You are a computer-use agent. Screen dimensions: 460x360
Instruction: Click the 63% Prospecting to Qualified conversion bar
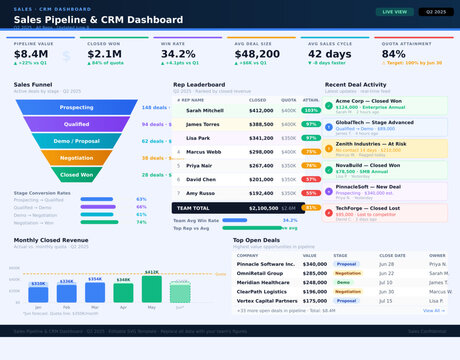point(97,199)
